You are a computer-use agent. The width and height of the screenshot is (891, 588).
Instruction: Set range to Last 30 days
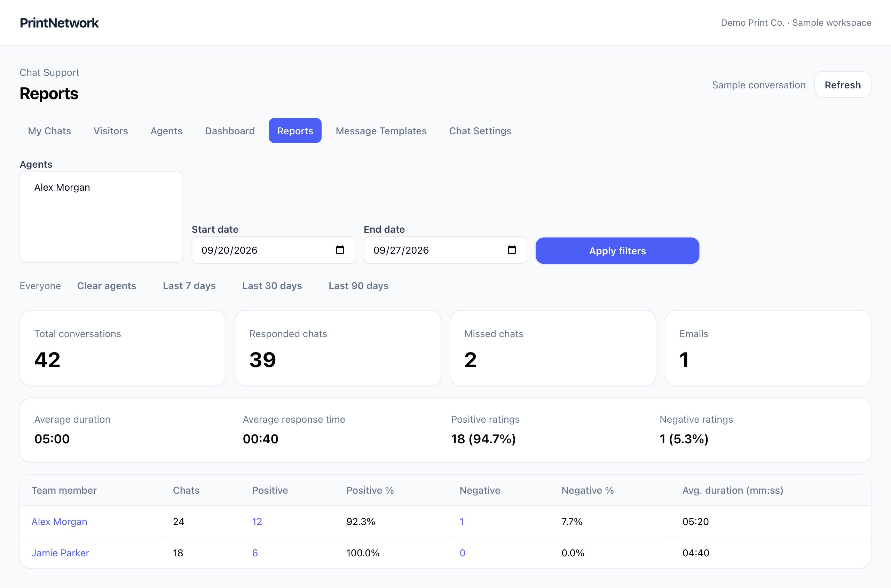click(272, 286)
